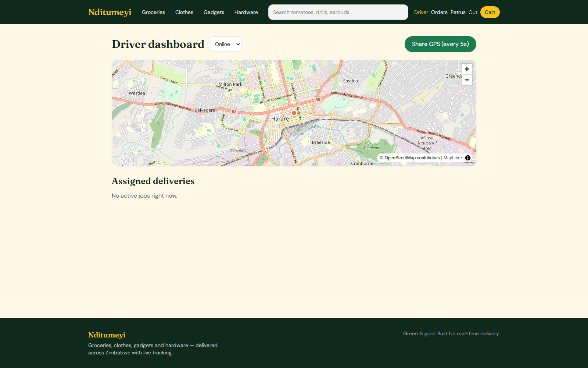
Task: Zoom in on the map with plus button
Action: point(467,69)
